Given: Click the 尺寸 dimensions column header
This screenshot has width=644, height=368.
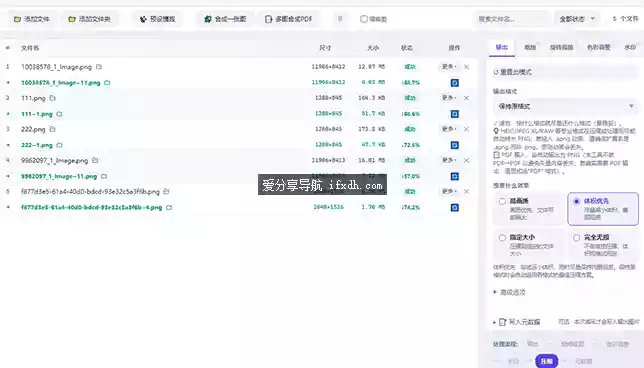Looking at the screenshot, I should point(325,48).
